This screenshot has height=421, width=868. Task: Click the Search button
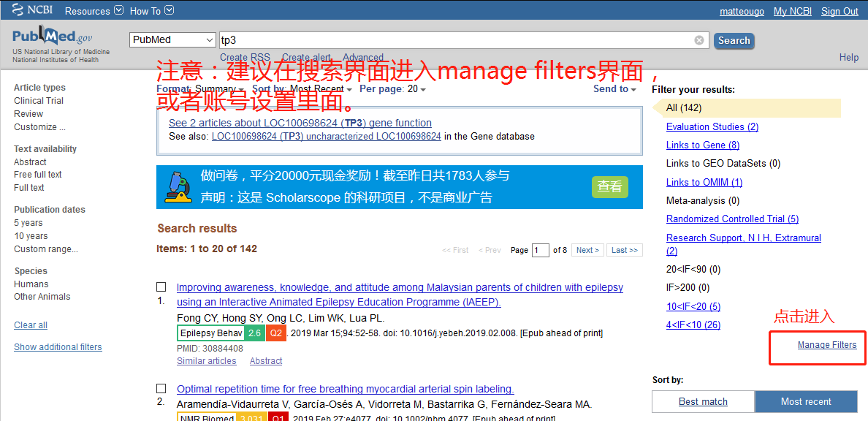coord(734,40)
